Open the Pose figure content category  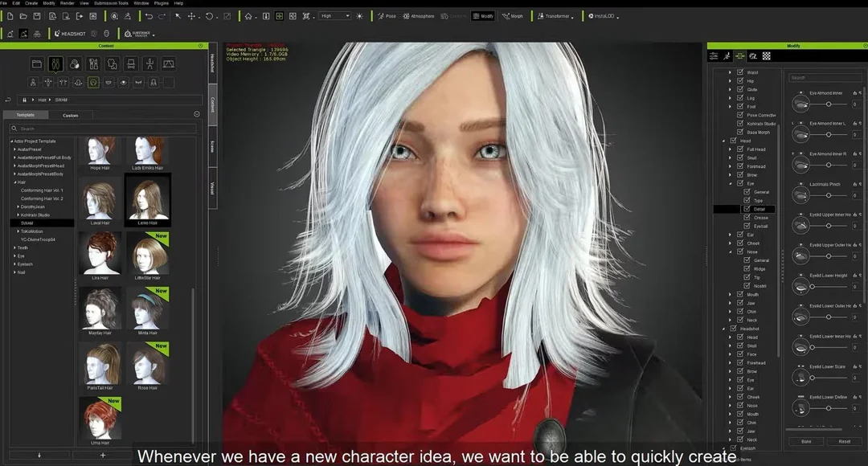[x=149, y=64]
